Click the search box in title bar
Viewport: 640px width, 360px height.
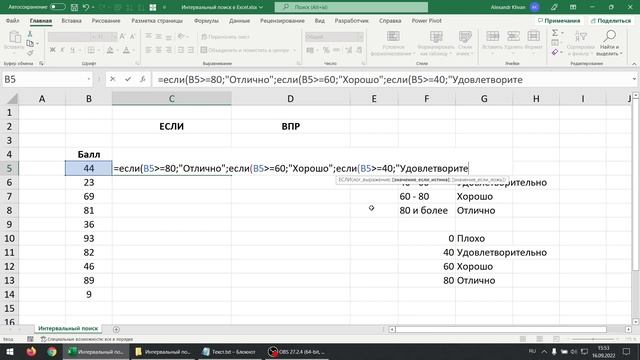tap(351, 7)
